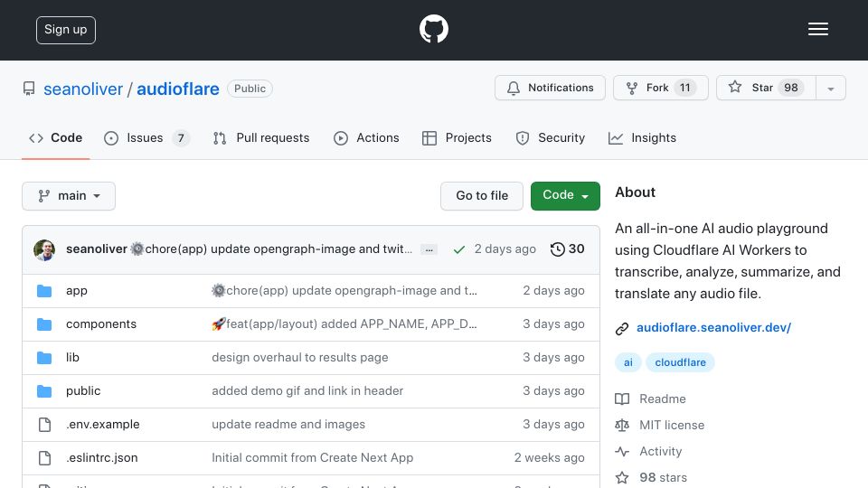Click the Activity pulse icon
Viewport: 868px width, 488px height.
coord(622,452)
